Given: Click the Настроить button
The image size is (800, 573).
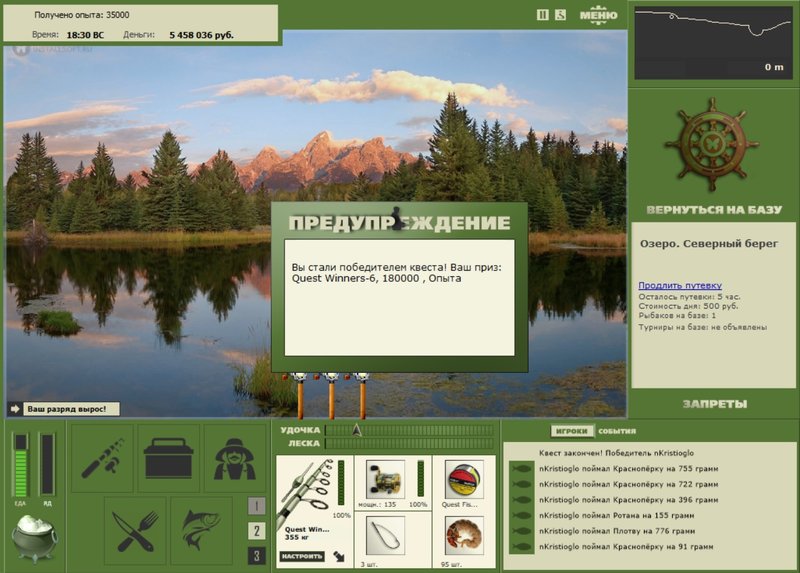Looking at the screenshot, I should pos(302,556).
